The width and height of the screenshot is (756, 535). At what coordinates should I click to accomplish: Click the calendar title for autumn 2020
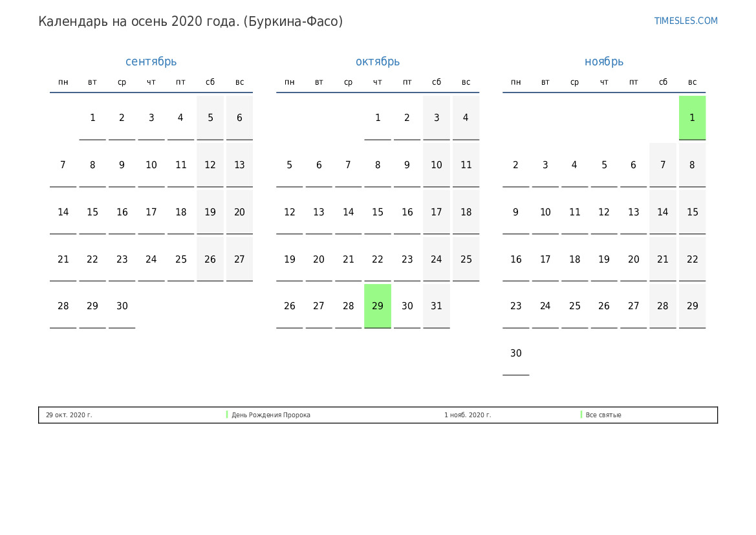[x=191, y=21]
